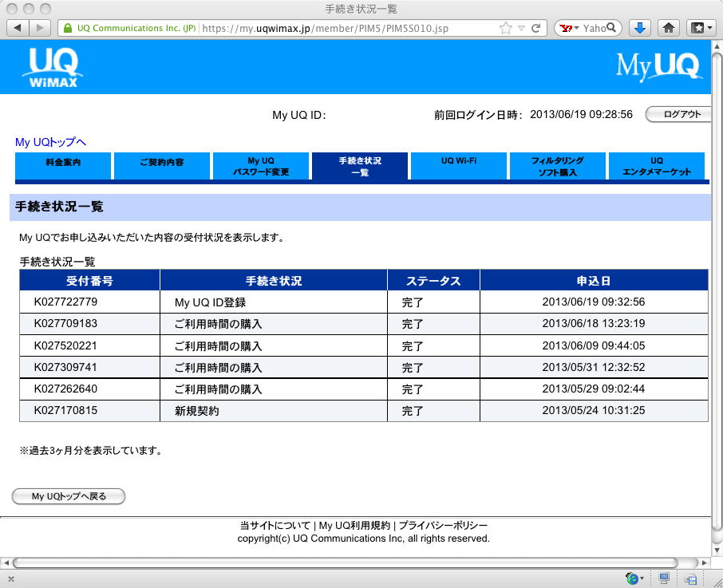This screenshot has width=723, height=588.
Task: Click the scroll left arrow
Action: coord(6,562)
